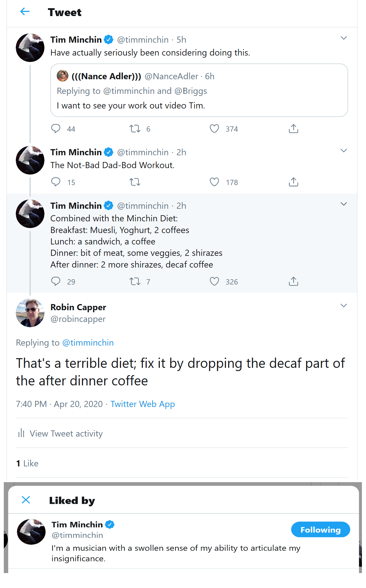Screen dimensions: 366x588
Task: Open the @timminchin mention in Replying to
Action: pyautogui.click(x=88, y=343)
